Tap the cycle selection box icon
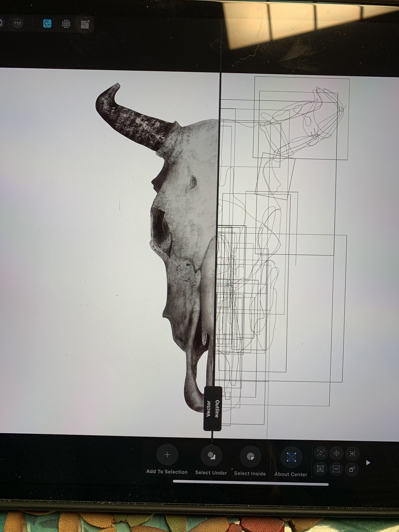Screen dimensions: 399x532 321,453
